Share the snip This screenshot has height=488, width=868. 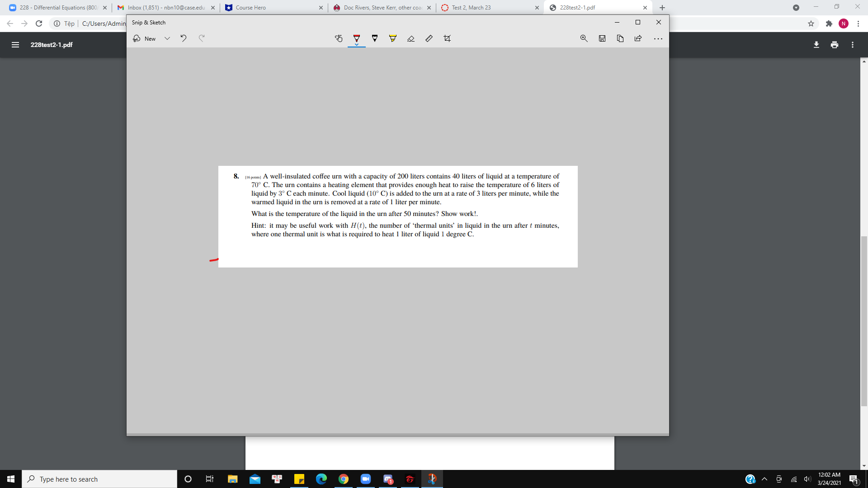[x=638, y=38]
